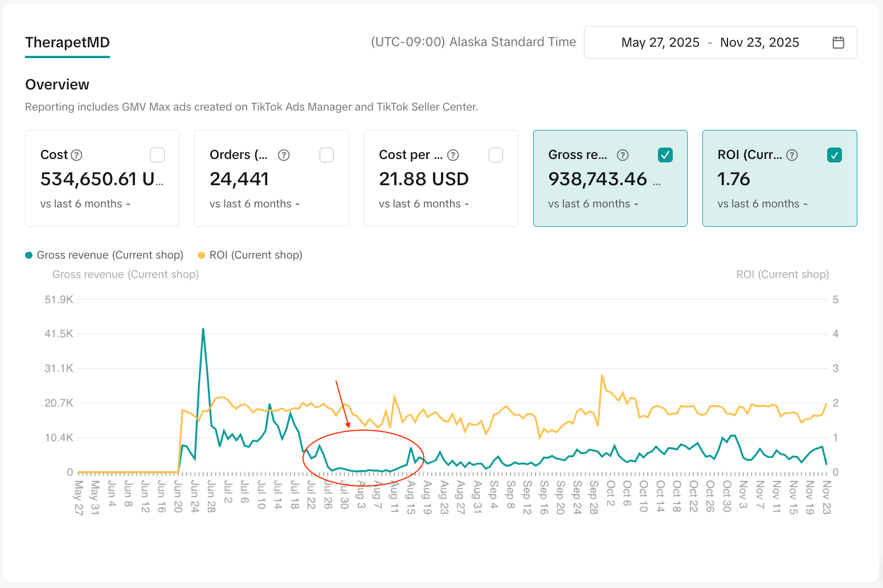
Task: Toggle the ROI legend yellow dot
Action: [201, 255]
